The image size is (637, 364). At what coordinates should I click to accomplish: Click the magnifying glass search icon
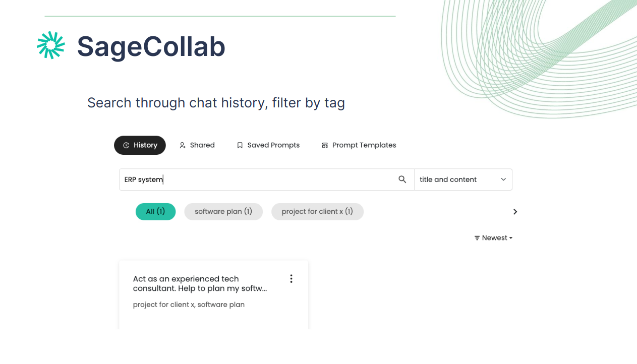tap(402, 179)
